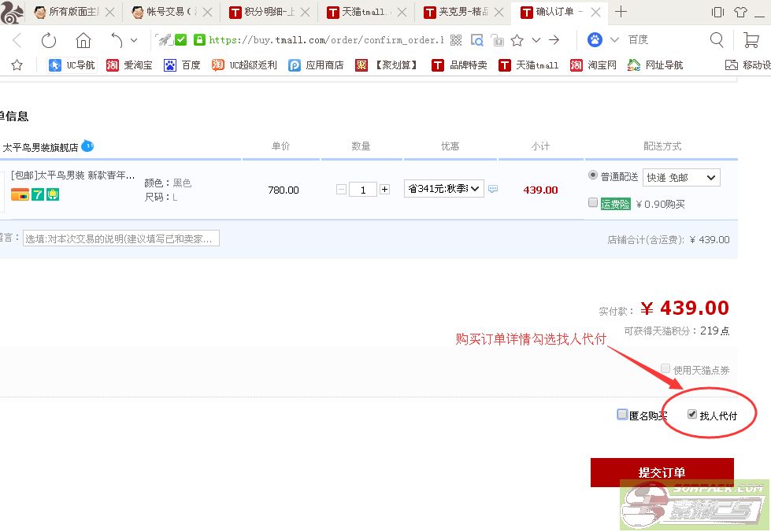Click the search magnifier icon
This screenshot has width=771, height=532.
coord(717,40)
